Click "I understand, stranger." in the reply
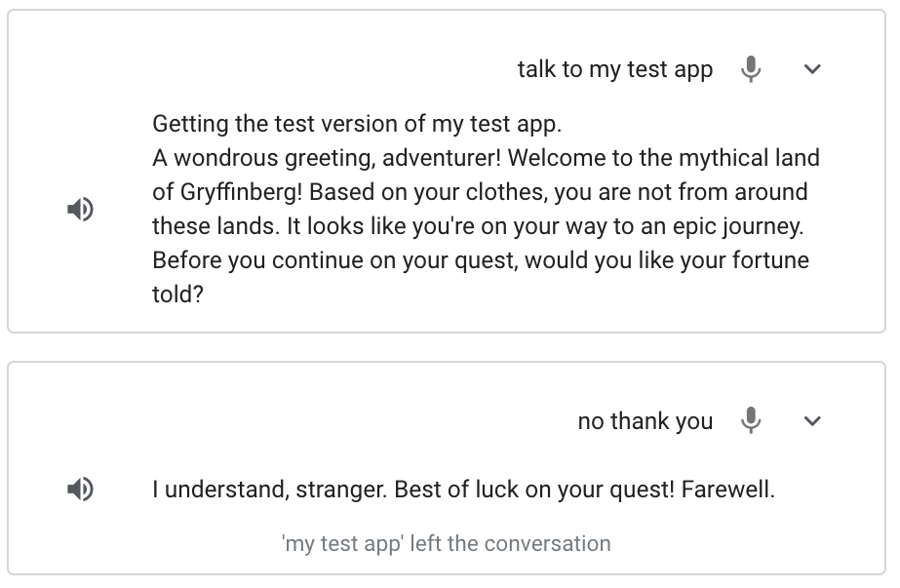 point(269,490)
